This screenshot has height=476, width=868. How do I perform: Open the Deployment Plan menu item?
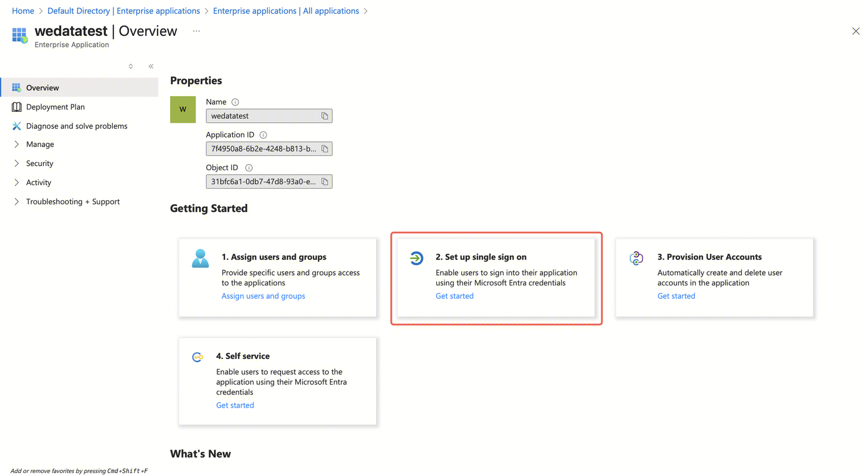tap(56, 107)
